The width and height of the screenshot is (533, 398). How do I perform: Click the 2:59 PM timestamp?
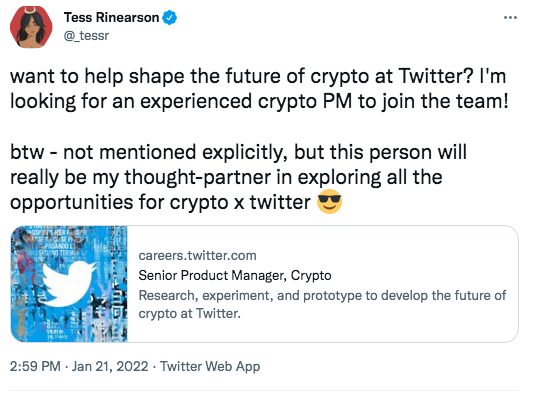(35, 366)
